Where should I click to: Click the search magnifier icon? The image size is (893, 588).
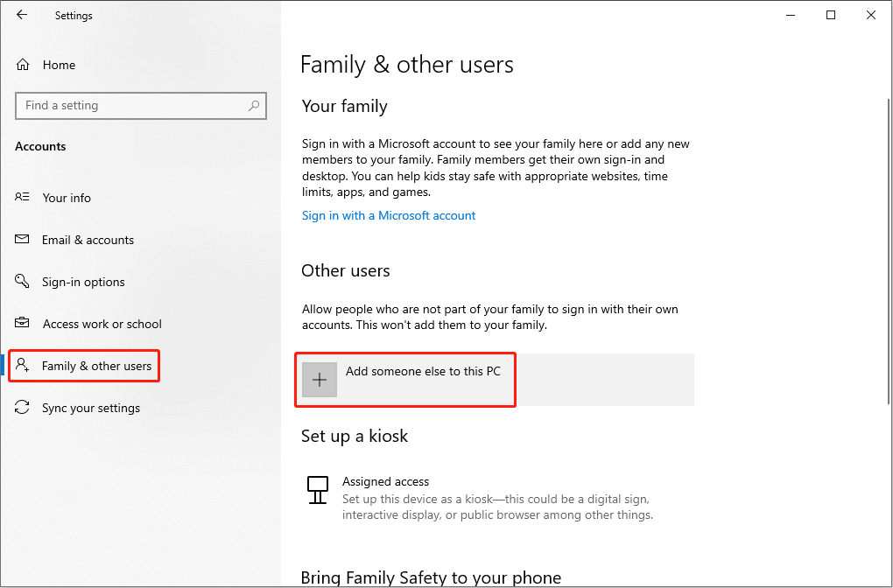(254, 105)
